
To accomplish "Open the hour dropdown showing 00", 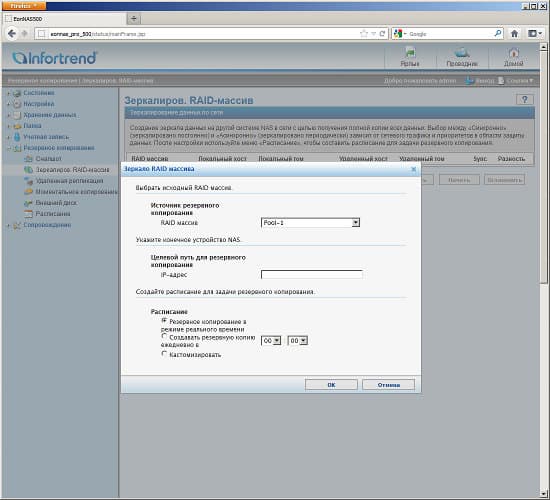I will 271,340.
